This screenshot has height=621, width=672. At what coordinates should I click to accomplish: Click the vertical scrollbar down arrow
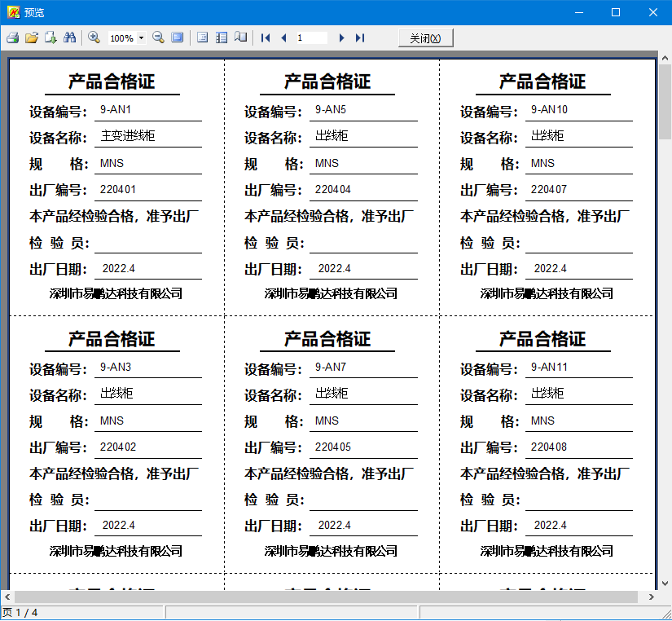coord(665,584)
